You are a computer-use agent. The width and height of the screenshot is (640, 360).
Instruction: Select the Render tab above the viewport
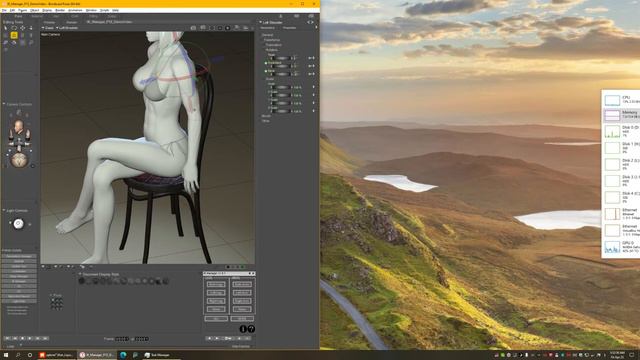coord(72,22)
